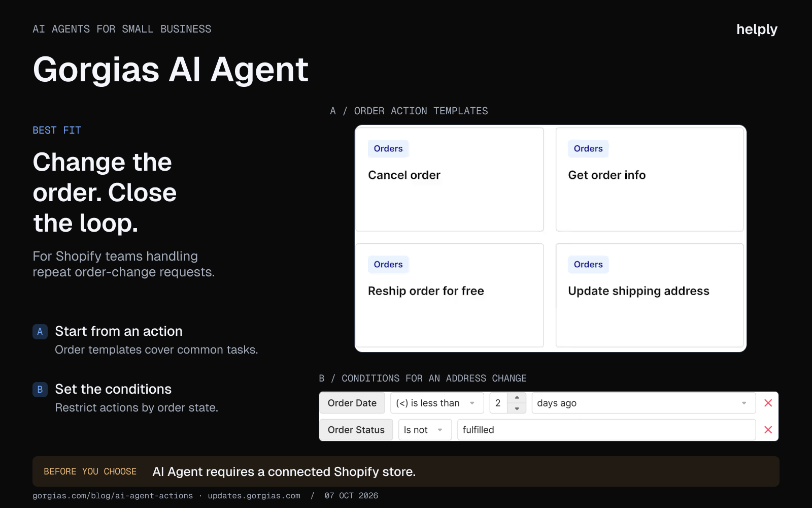Viewport: 812px width, 508px height.
Task: Click the helply logo
Action: pos(757,29)
